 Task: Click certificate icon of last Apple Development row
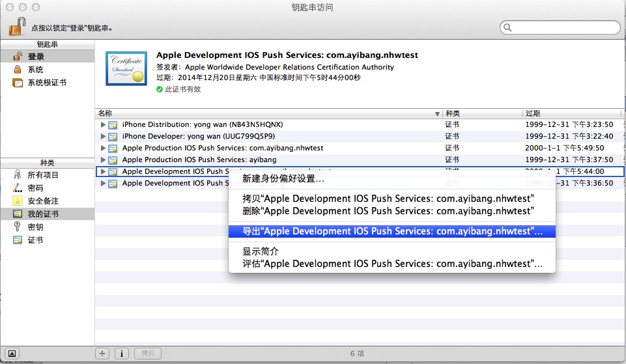pos(113,184)
